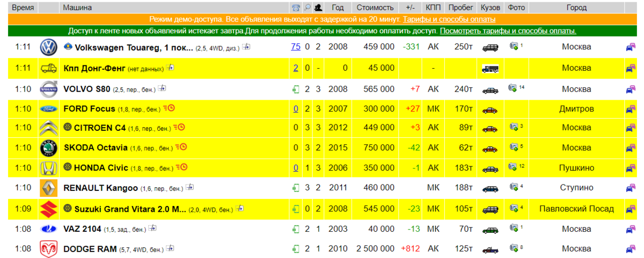Click the Volvo logo in the S80 row
The image size is (644, 258).
(x=48, y=89)
